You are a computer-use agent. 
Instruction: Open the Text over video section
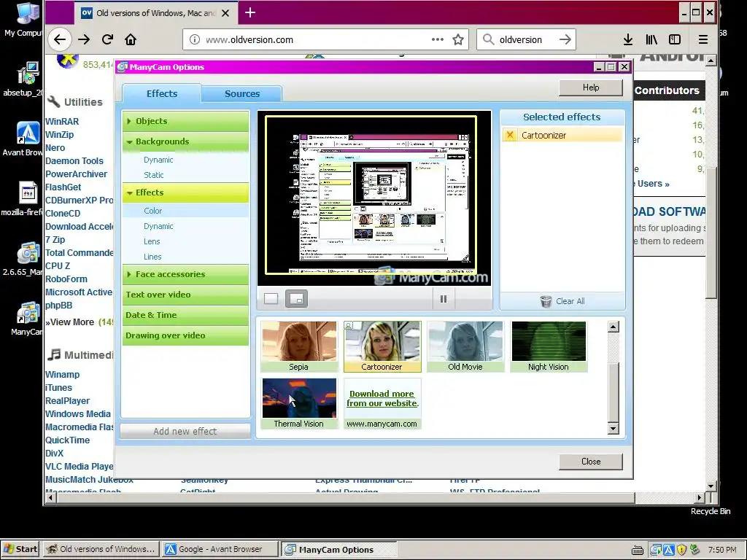[185, 295]
